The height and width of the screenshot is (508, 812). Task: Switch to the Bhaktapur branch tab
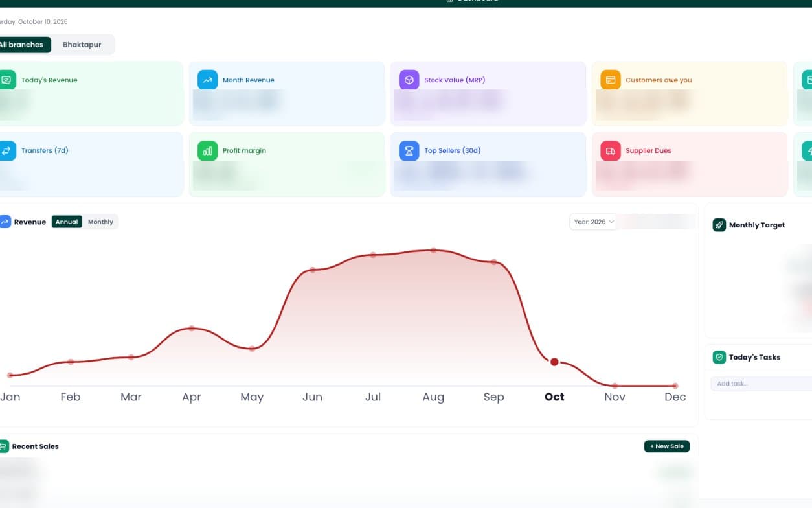pos(82,45)
